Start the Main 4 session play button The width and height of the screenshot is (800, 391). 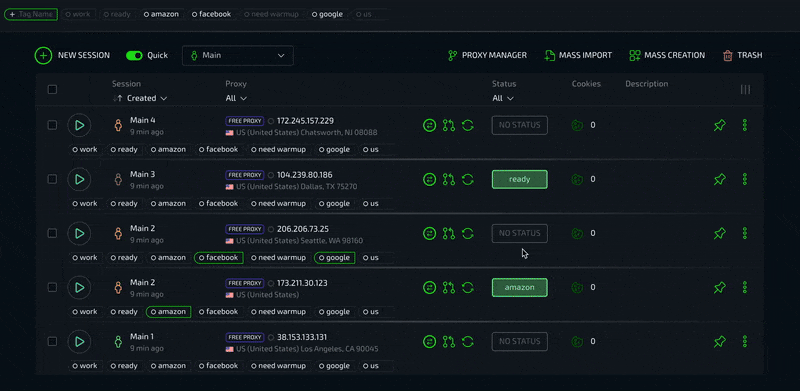pyautogui.click(x=79, y=125)
